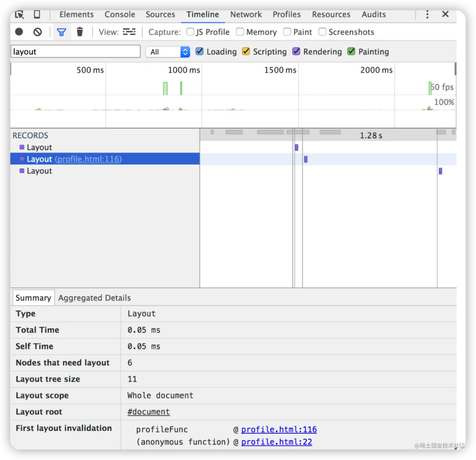Click the layout filter text field

(x=76, y=51)
